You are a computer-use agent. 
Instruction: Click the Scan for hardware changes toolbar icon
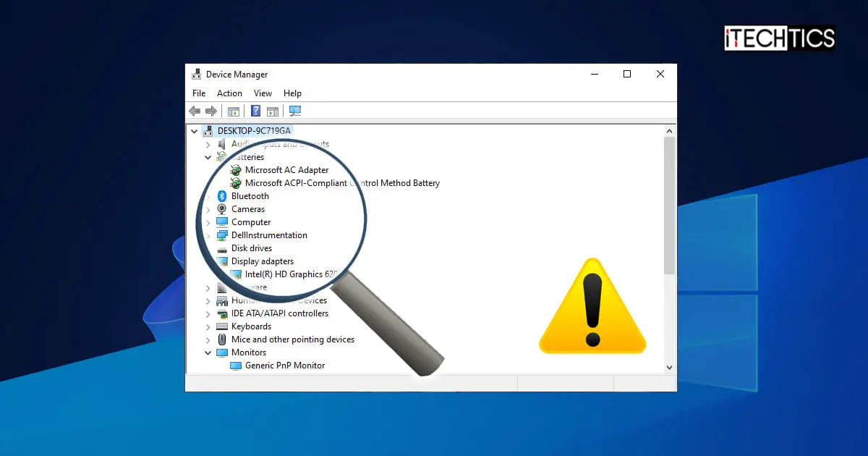(294, 111)
